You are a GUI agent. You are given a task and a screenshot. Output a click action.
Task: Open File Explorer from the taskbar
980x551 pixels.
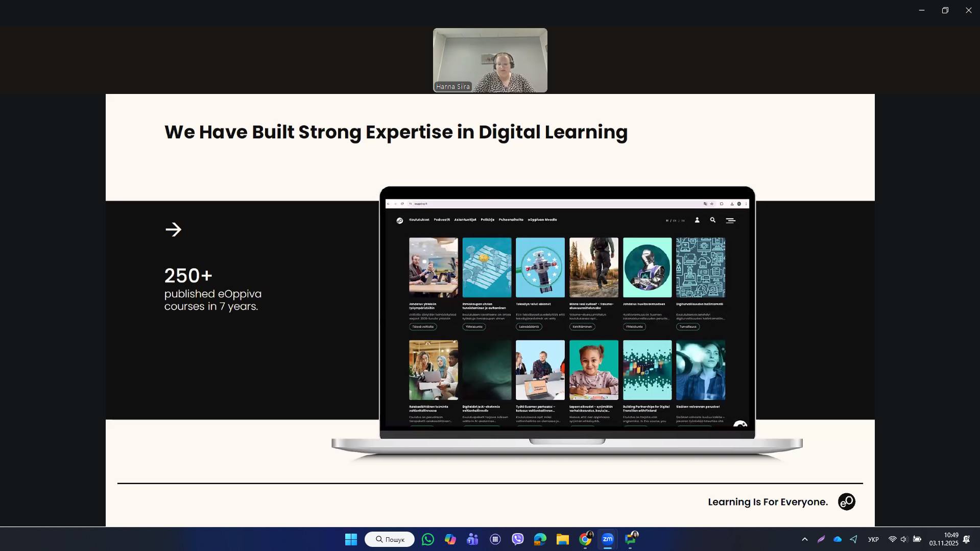(x=562, y=539)
